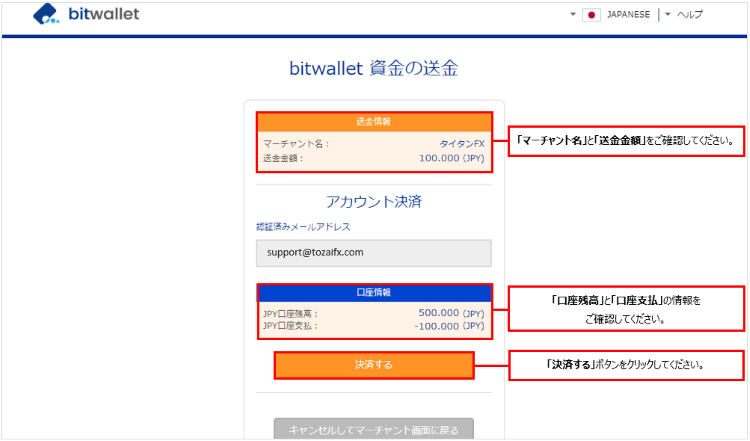Click the 送金金額 label

tap(283, 158)
